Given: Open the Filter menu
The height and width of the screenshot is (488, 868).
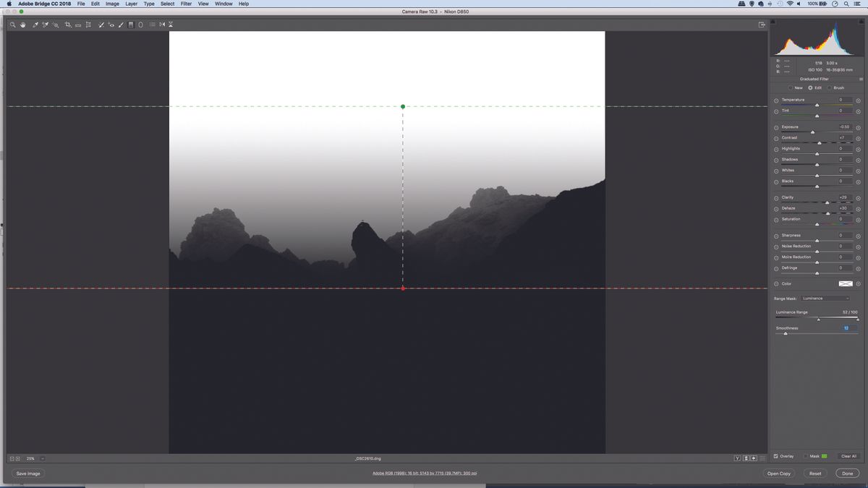Looking at the screenshot, I should tap(186, 4).
